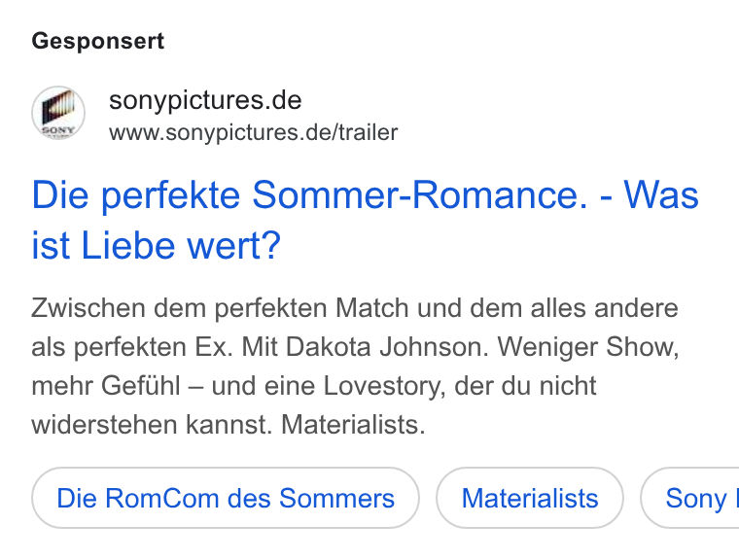Click 'Weniger Show' in the ad text
Screen dimensions: 739x560
[588, 347]
